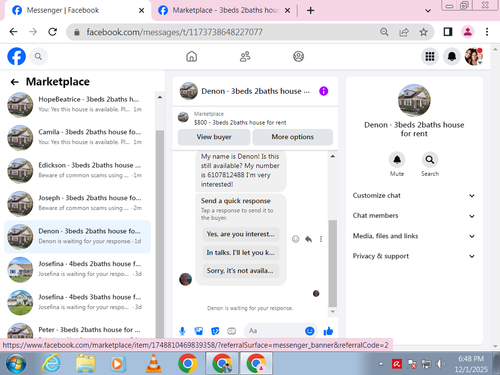
Task: Click the browser address bar URL
Action: 174,32
